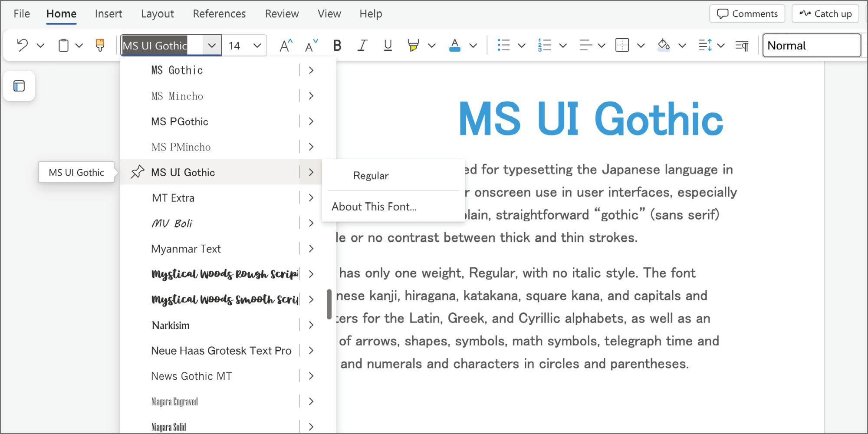868x434 pixels.
Task: Click the line spacing icon
Action: coord(705,45)
